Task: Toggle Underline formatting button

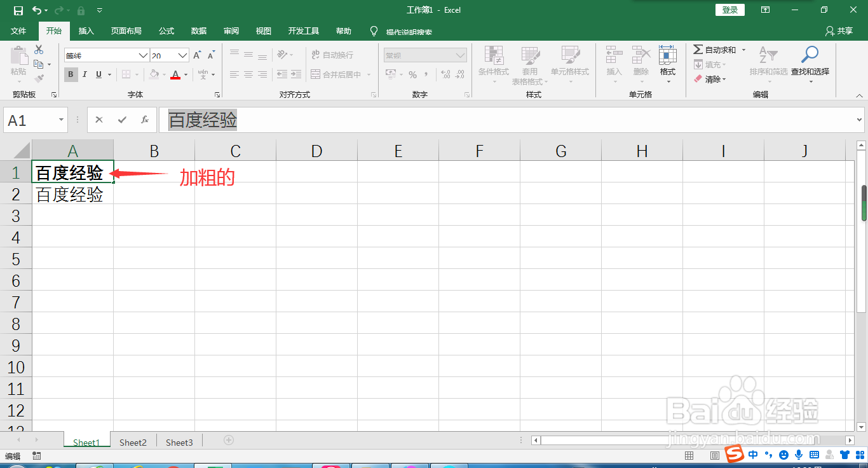Action: pos(98,74)
